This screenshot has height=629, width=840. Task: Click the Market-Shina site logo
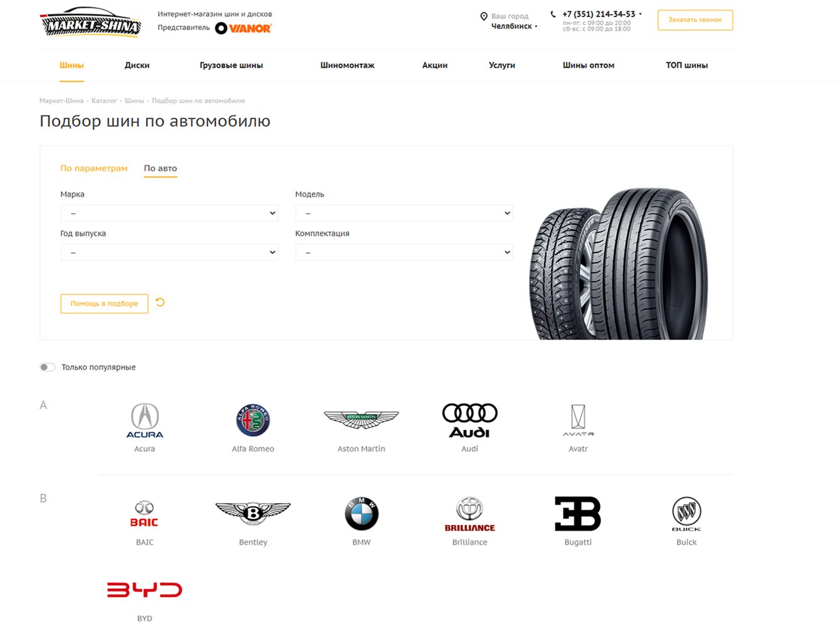click(91, 23)
